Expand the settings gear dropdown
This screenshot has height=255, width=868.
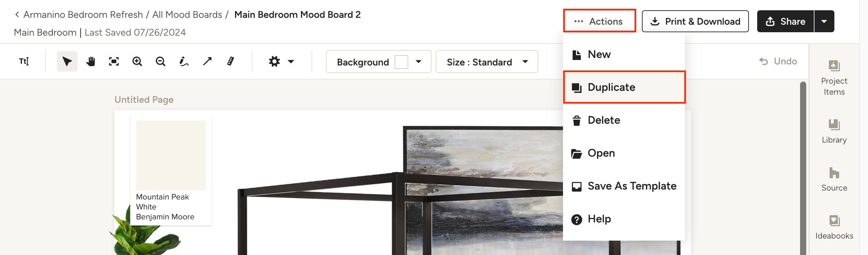point(281,62)
